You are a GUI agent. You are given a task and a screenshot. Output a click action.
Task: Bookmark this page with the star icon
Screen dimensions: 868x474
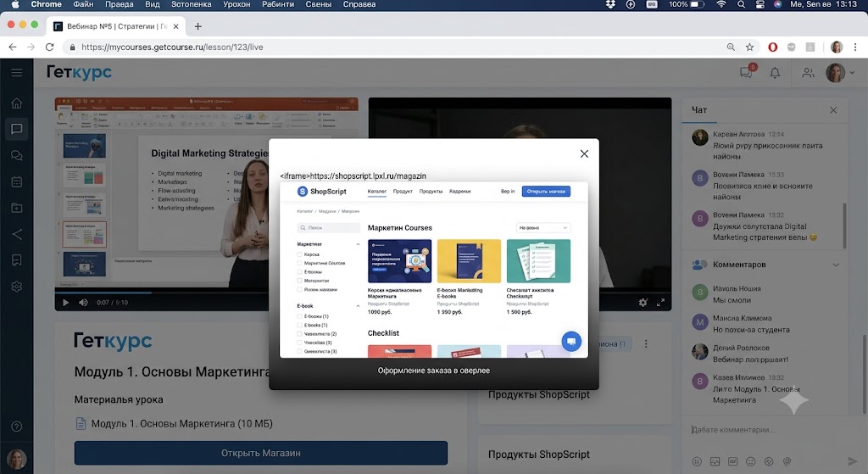[749, 47]
